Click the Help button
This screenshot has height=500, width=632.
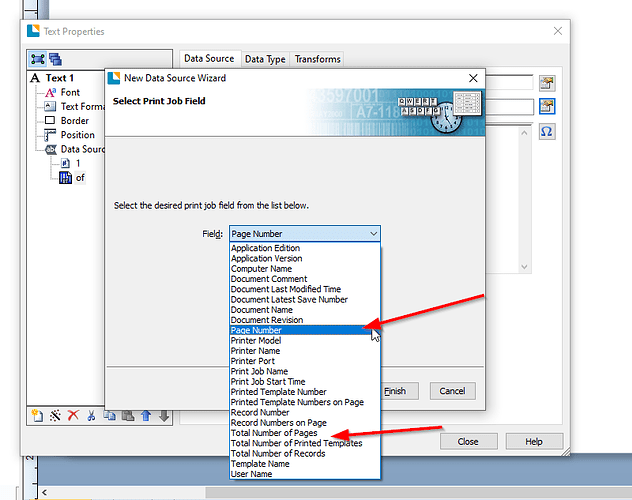534,442
